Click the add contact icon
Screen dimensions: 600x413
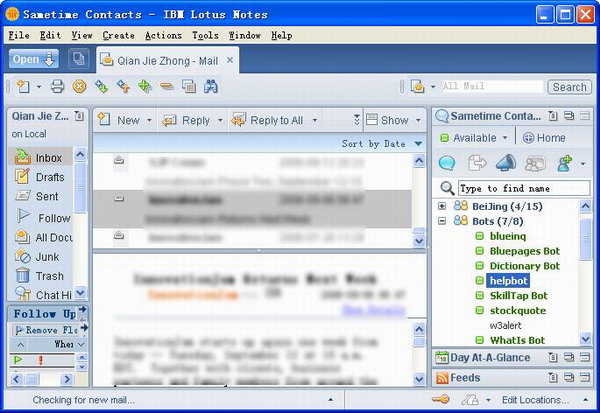(x=564, y=163)
